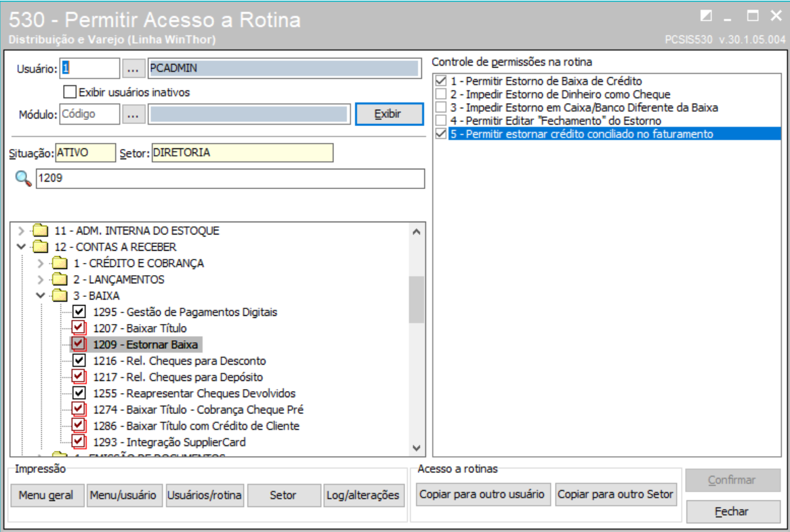
Task: Select the 12 - CONTAS A RECEBER label
Action: click(115, 247)
